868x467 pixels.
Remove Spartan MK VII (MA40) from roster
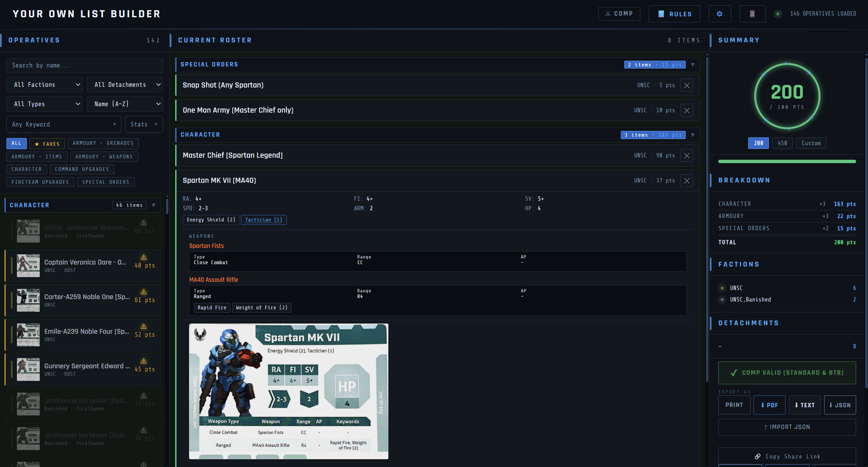(x=686, y=181)
